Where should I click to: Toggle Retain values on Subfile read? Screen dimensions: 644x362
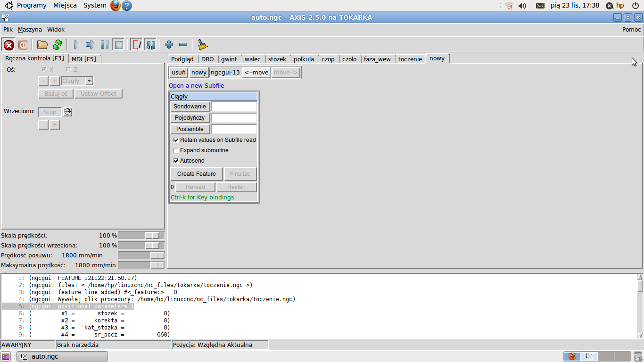(x=176, y=140)
